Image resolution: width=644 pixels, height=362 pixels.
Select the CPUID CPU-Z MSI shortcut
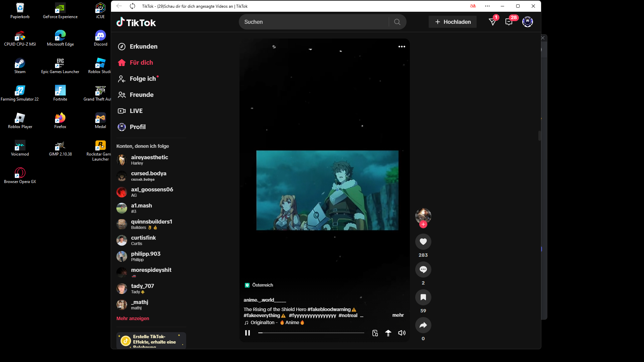pos(20,38)
